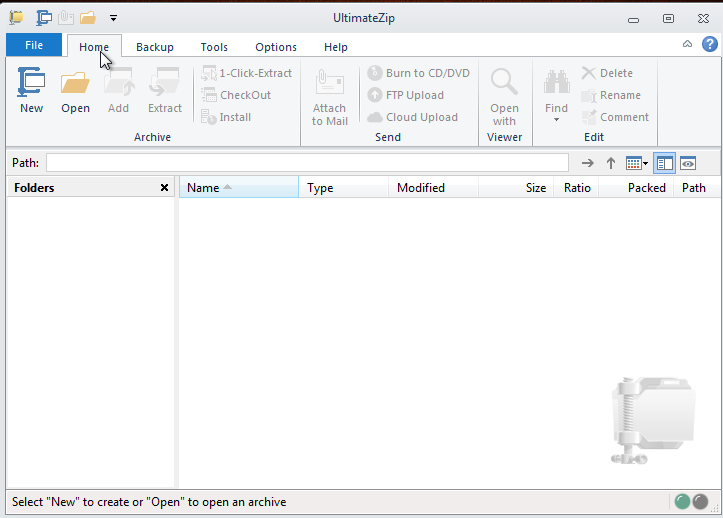Click Install in the Archive group
Viewport: 723px width, 518px height.
[x=226, y=117]
